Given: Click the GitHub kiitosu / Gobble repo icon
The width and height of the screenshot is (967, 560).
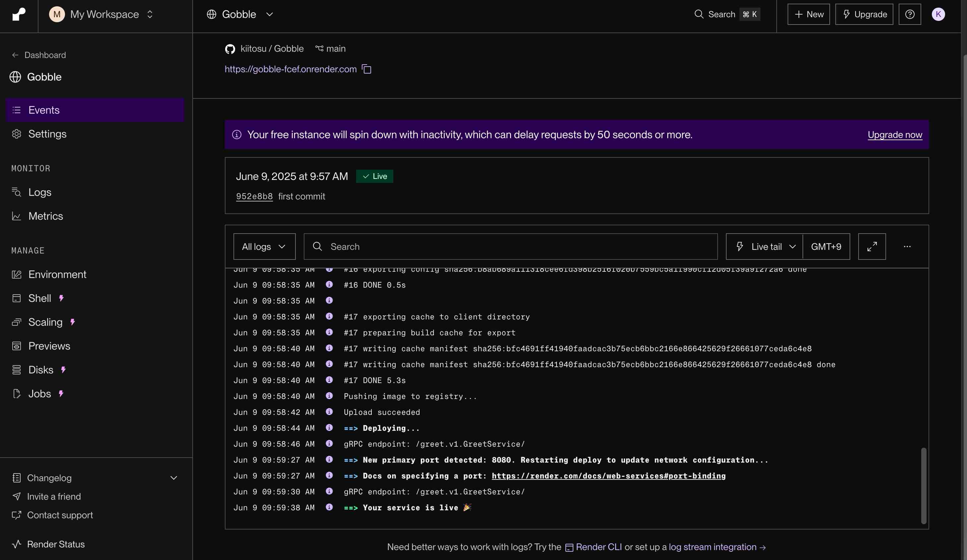Looking at the screenshot, I should pos(230,49).
